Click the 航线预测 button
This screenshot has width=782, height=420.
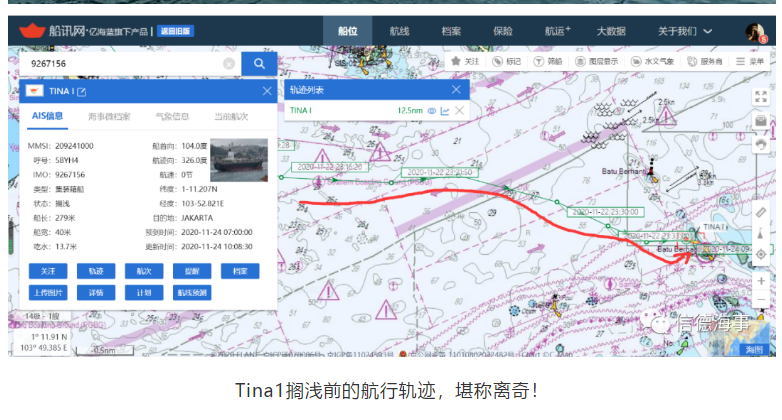pyautogui.click(x=191, y=293)
